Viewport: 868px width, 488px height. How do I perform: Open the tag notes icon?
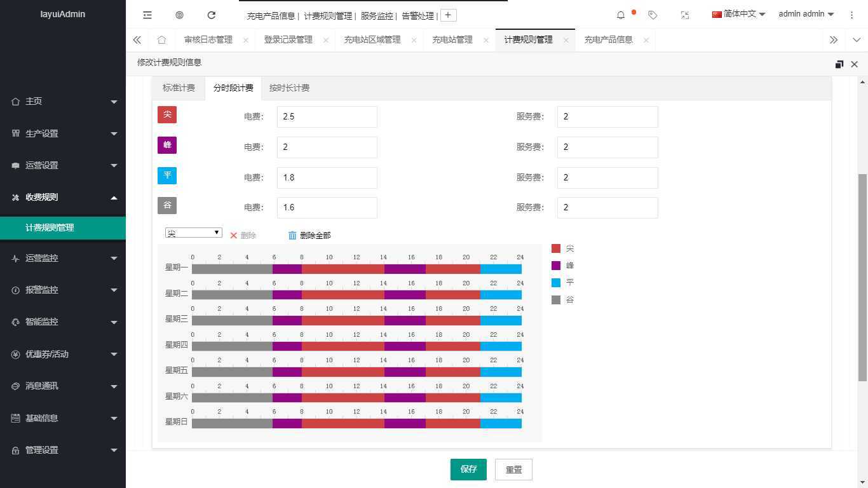653,15
